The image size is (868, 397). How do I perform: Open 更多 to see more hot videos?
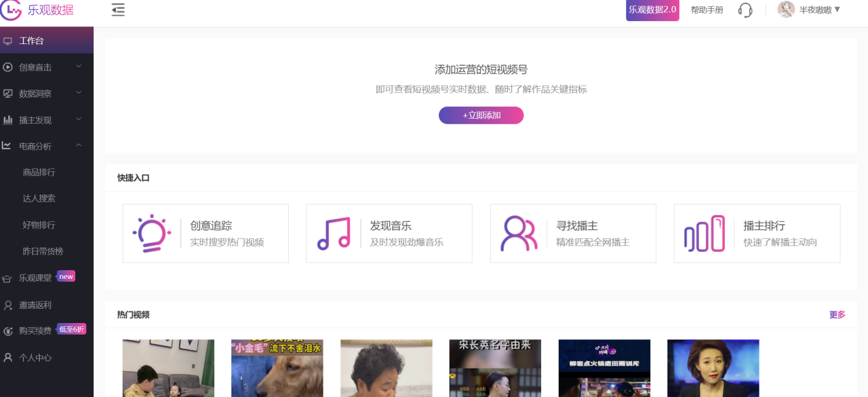pyautogui.click(x=836, y=315)
